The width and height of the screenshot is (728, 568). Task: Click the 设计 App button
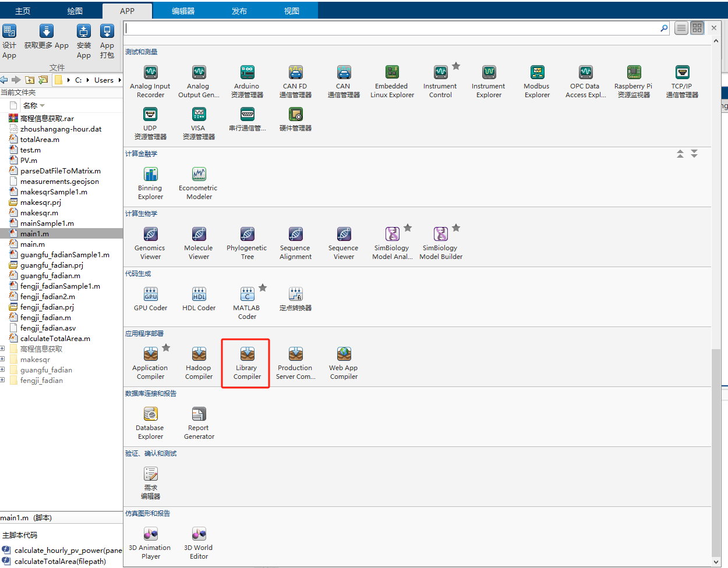(9, 41)
